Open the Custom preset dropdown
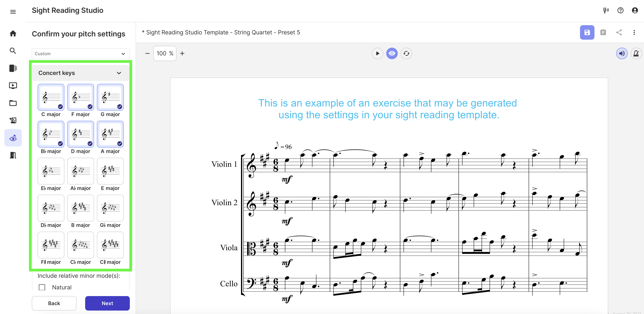Viewport: 644px width, 314px height. 81,54
